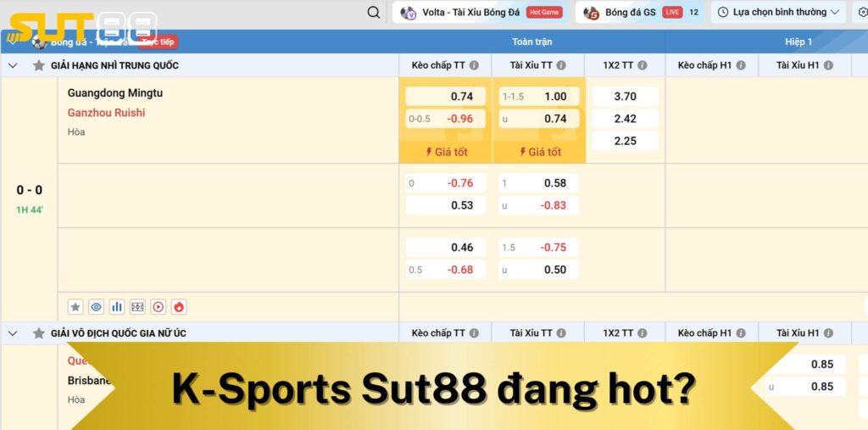Select handicap odds -0.96 at 0-0.5
Image resolution: width=868 pixels, height=430 pixels.
pos(446,119)
